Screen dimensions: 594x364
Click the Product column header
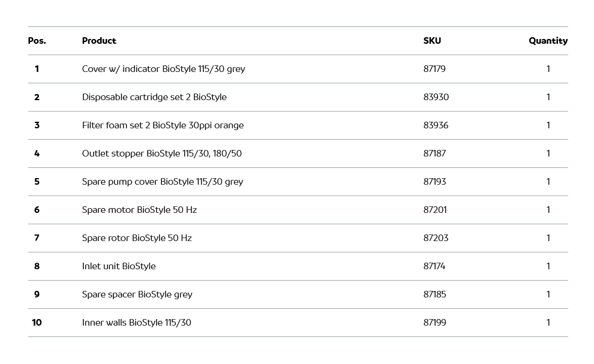(99, 41)
